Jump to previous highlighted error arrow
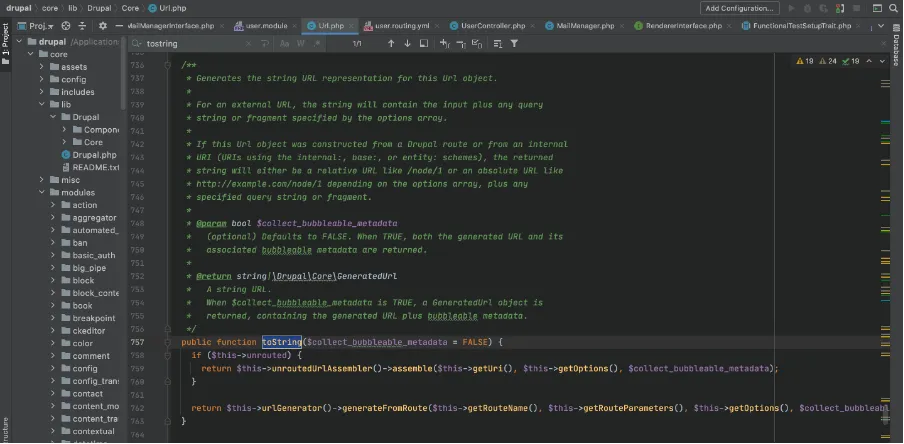 coord(869,61)
